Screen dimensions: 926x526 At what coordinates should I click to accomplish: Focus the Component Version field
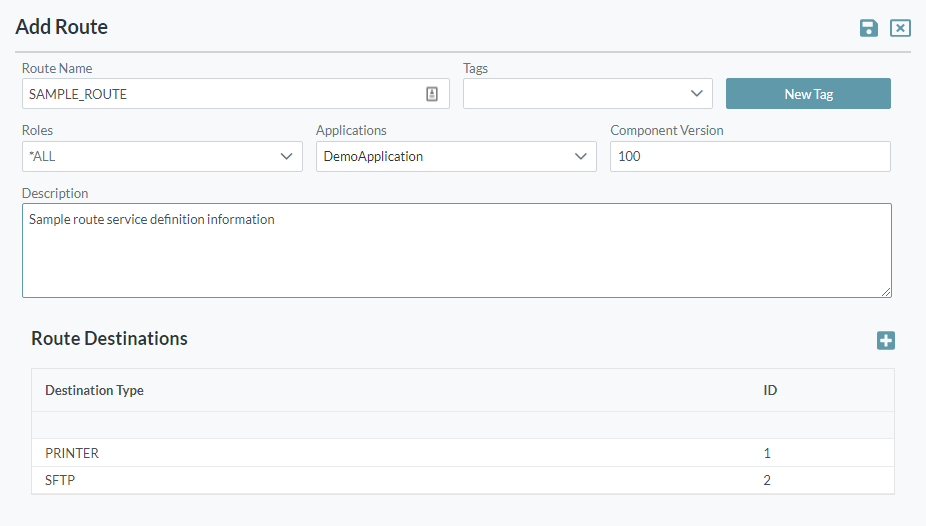(749, 156)
